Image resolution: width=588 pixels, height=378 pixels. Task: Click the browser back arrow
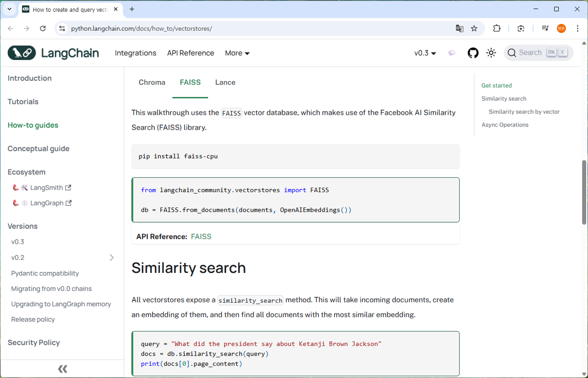pos(10,29)
